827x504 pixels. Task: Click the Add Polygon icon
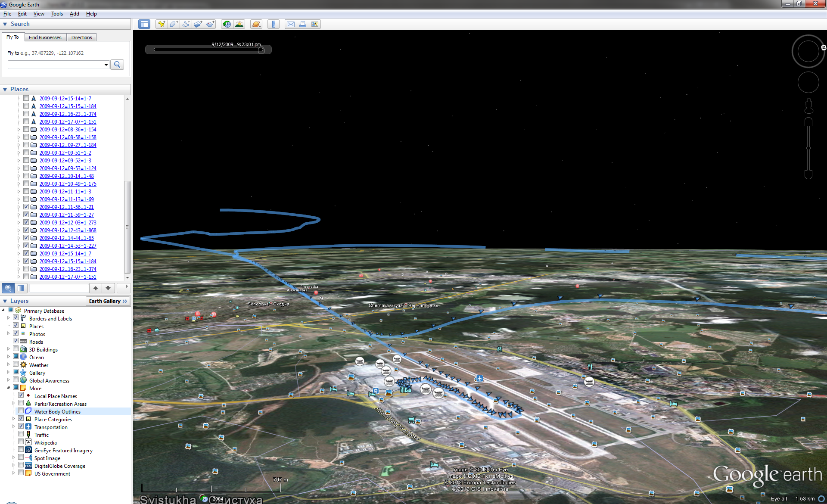pos(174,24)
